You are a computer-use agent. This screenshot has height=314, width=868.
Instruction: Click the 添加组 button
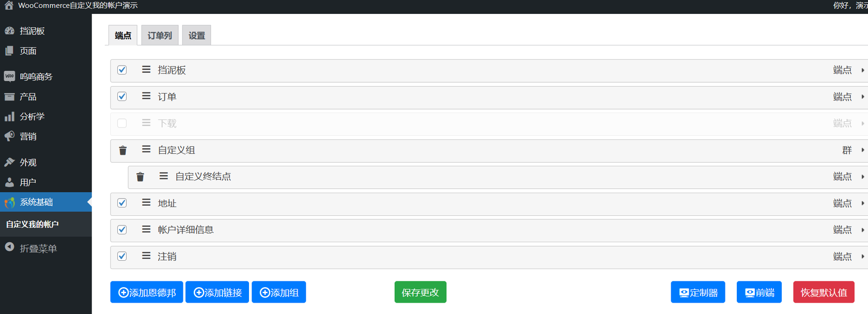(279, 292)
